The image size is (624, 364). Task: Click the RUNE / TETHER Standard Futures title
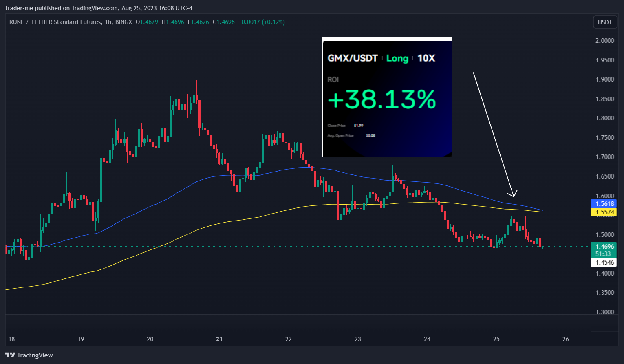(55, 22)
